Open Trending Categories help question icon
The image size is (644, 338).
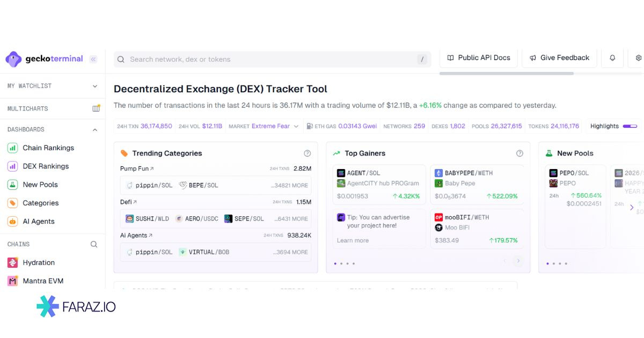click(307, 153)
